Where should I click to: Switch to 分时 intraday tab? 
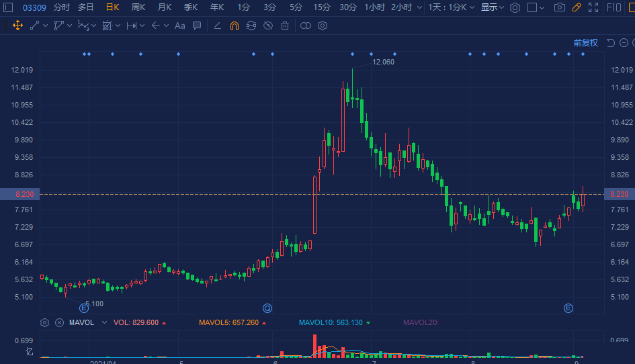(62, 7)
